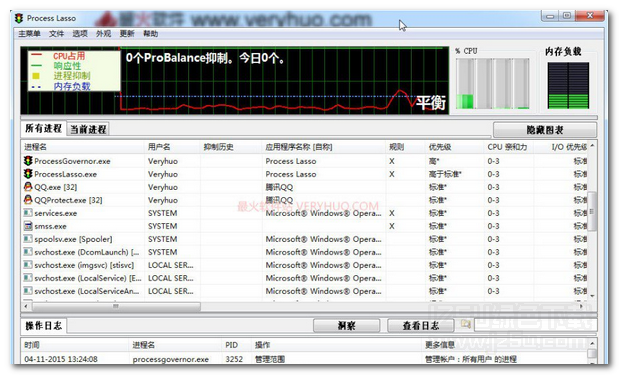Click the ProcessGovernor.exe traffic light icon
Image resolution: width=619 pixels, height=375 pixels.
tap(28, 161)
